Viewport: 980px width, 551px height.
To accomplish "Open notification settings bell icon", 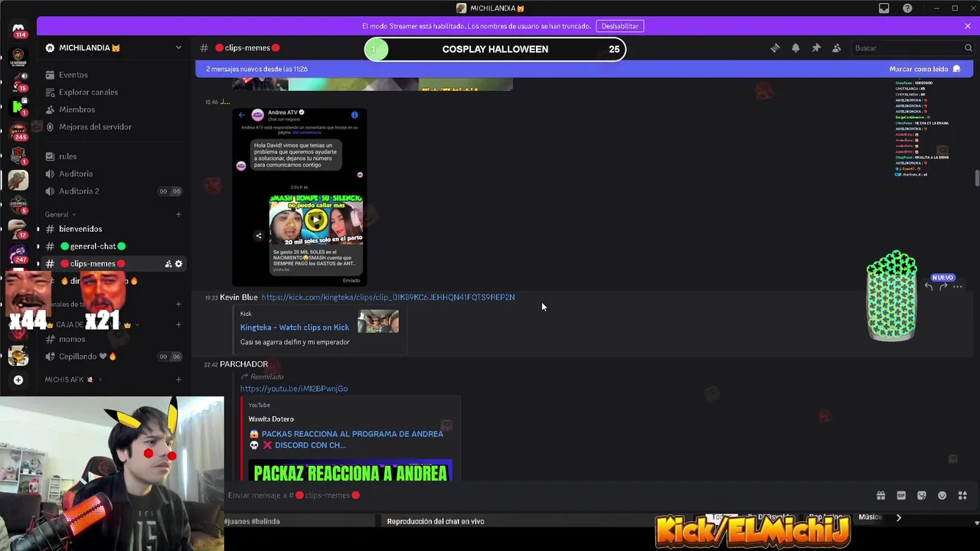I will (x=795, y=48).
